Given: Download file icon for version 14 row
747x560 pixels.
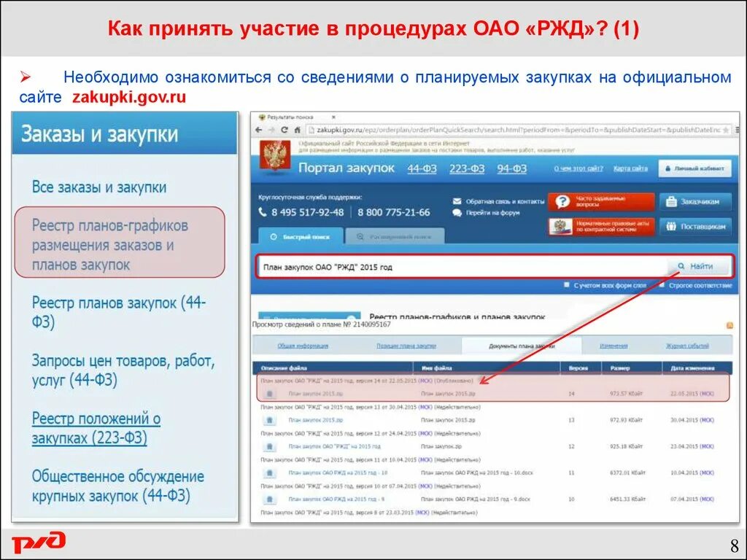Looking at the screenshot, I should pyautogui.click(x=270, y=394).
